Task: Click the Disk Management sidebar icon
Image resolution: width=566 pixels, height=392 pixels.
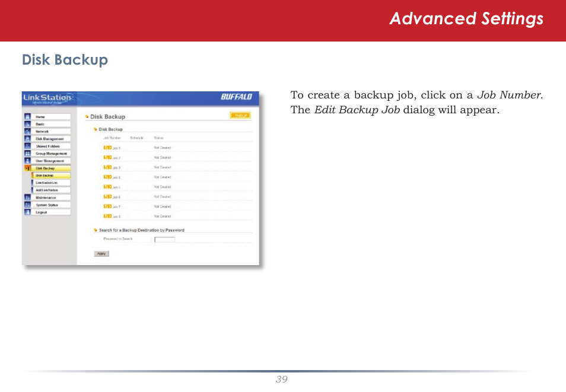Action: pos(27,139)
